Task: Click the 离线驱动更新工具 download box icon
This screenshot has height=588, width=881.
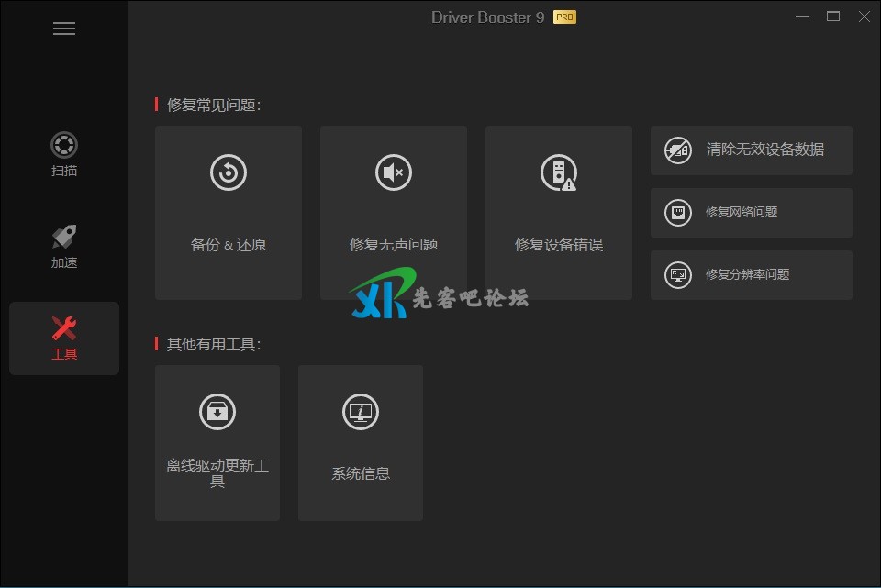Action: coord(217,412)
